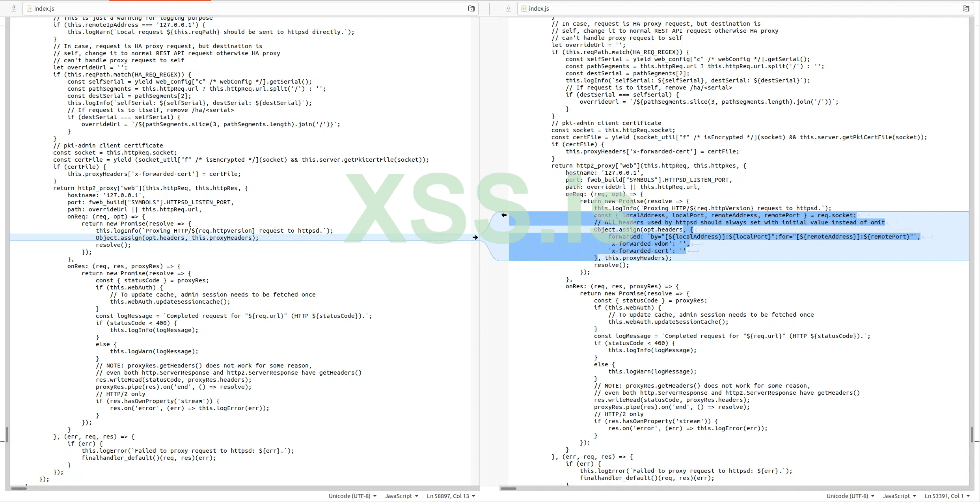Screen dimensions: 980x502
Task: Click the left pane save icon
Action: [x=14, y=8]
